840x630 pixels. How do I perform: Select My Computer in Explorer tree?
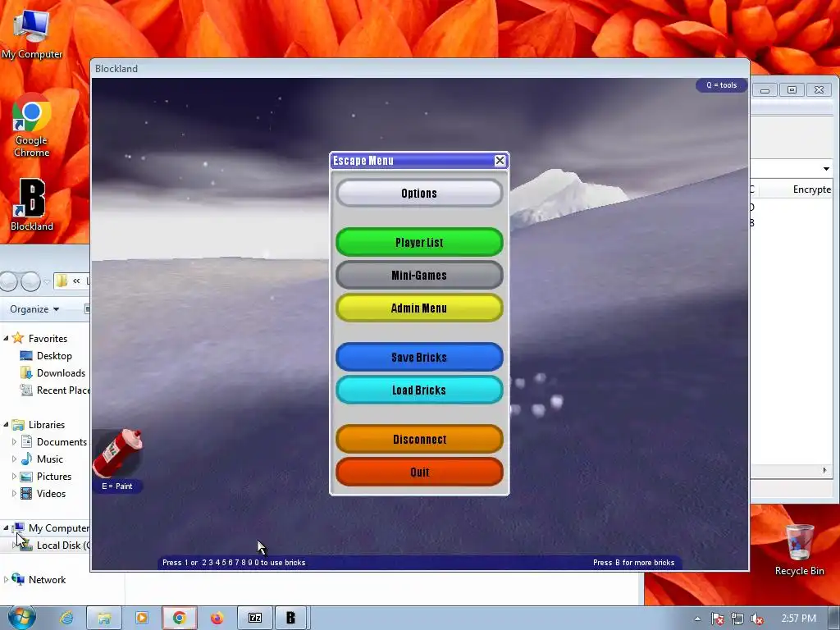click(58, 528)
